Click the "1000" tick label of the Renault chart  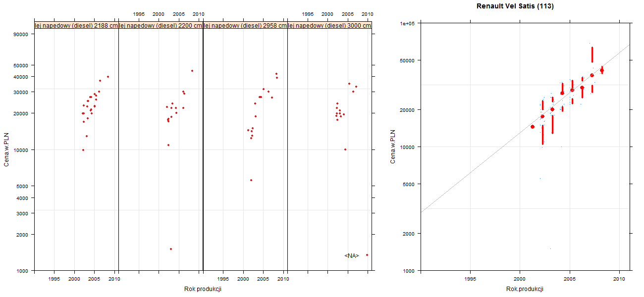point(410,271)
